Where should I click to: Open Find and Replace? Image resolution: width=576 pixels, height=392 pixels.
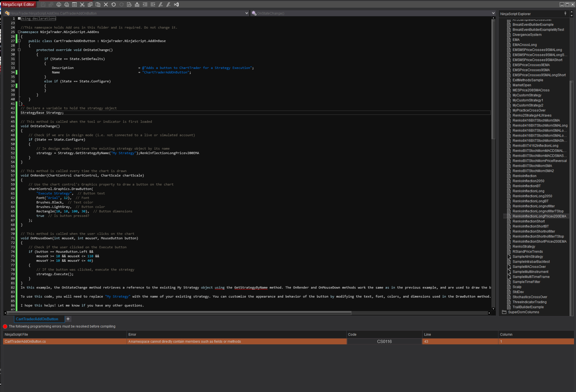pos(129,4)
